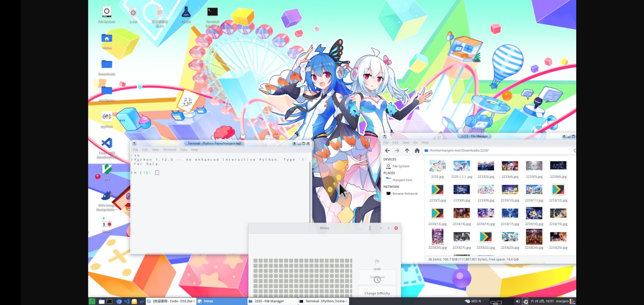Select the 2233(12).jpg thumbnail
The width and height of the screenshot is (644, 305).
[558, 190]
